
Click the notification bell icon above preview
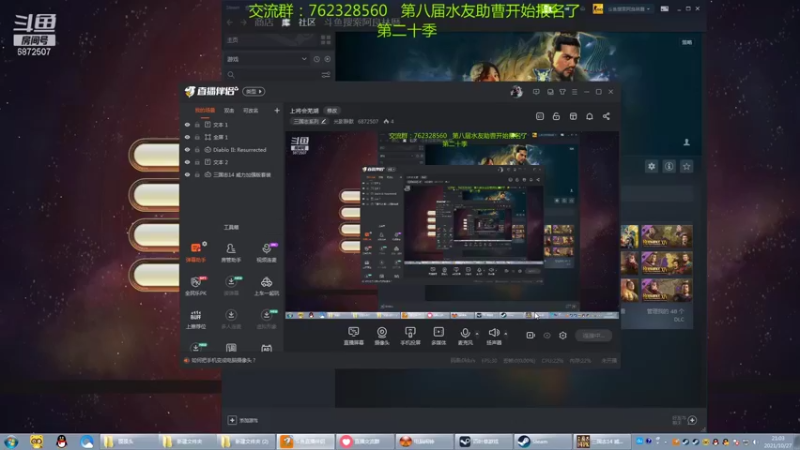click(x=589, y=116)
